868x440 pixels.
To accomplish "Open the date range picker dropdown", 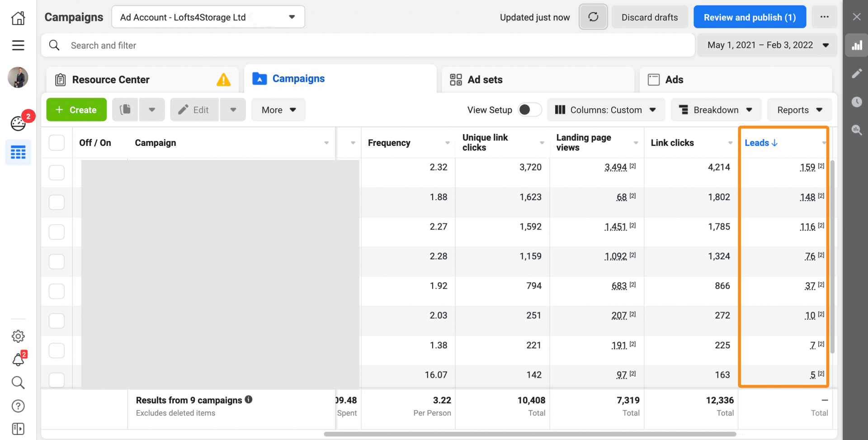I will point(767,45).
